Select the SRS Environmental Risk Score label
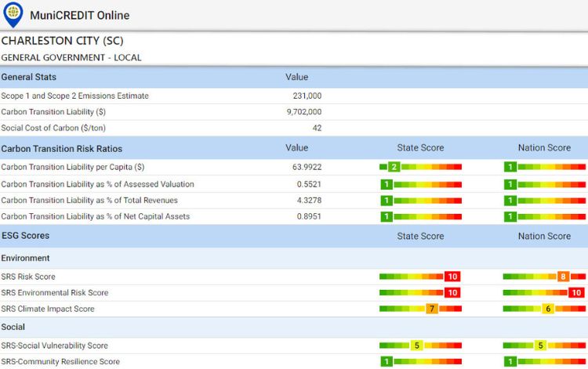 55,293
